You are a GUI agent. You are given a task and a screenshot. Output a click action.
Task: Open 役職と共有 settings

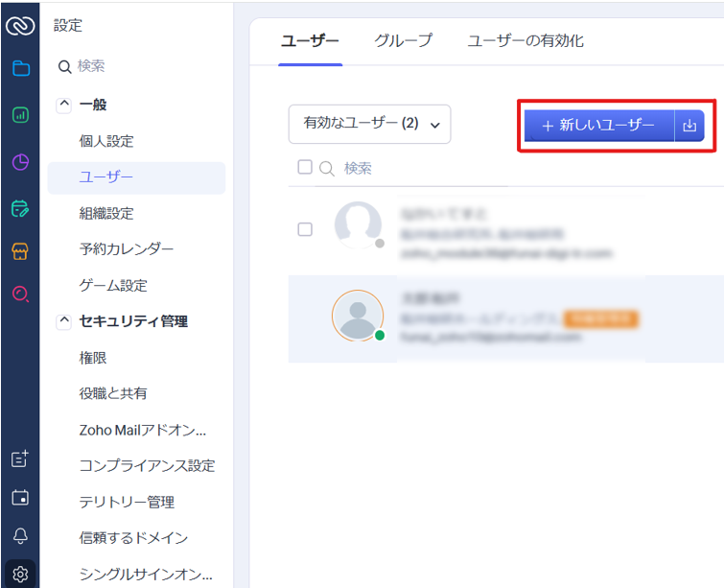point(113,393)
